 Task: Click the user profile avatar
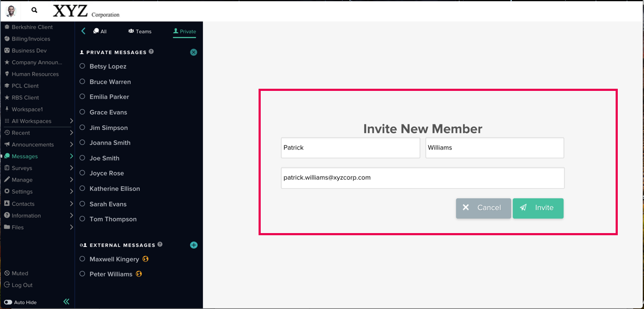click(11, 11)
